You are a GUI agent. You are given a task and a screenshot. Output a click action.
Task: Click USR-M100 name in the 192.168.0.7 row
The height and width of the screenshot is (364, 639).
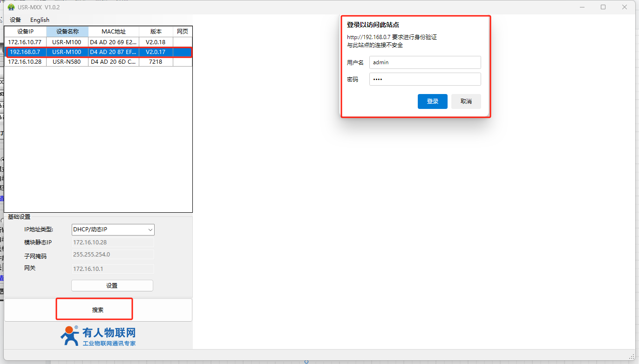coord(67,52)
